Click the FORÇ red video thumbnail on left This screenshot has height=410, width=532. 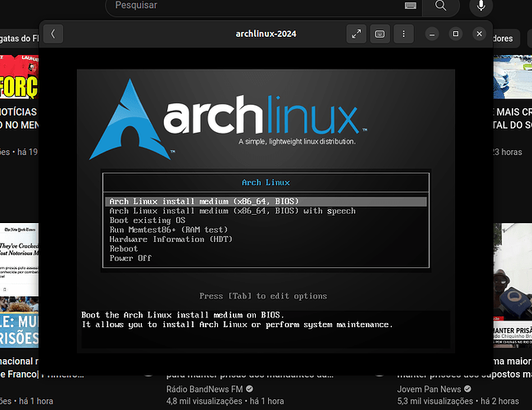pos(19,77)
